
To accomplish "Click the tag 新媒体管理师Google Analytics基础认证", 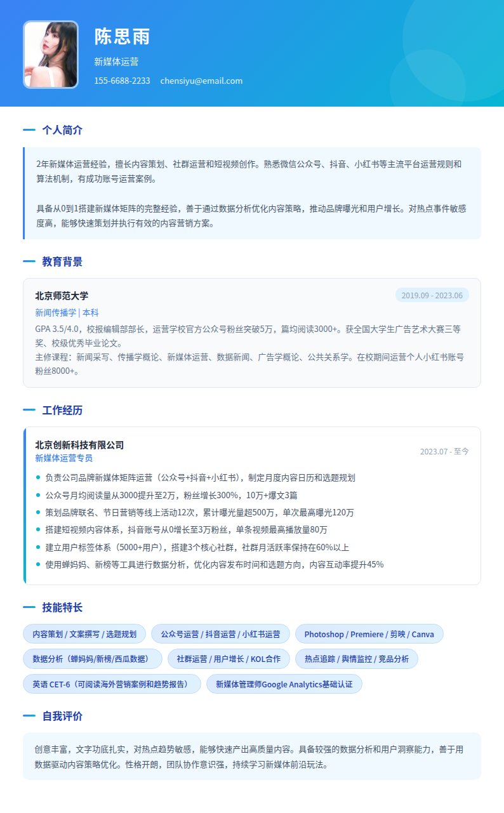I will pyautogui.click(x=284, y=684).
